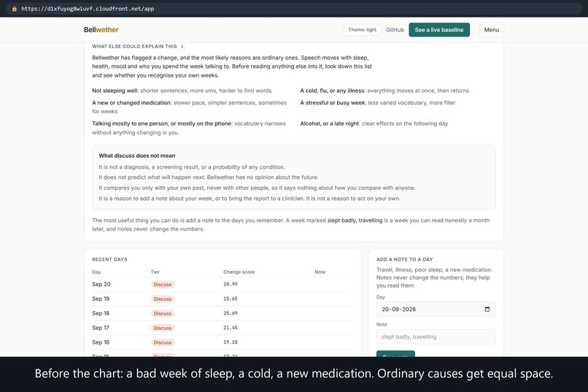Screen dimensions: 588x392
Task: Select change score 20.99
Action: pos(231,285)
